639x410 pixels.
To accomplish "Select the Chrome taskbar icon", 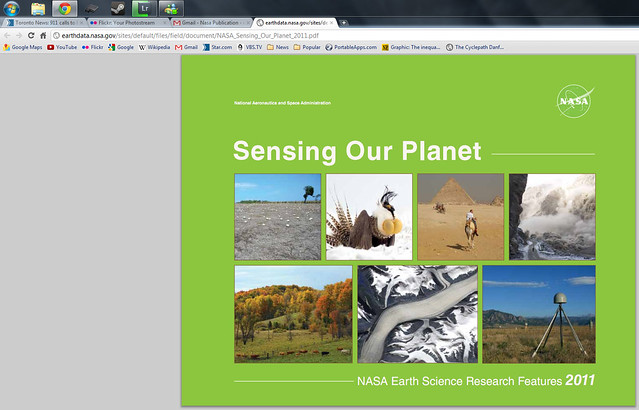I will (x=64, y=9).
